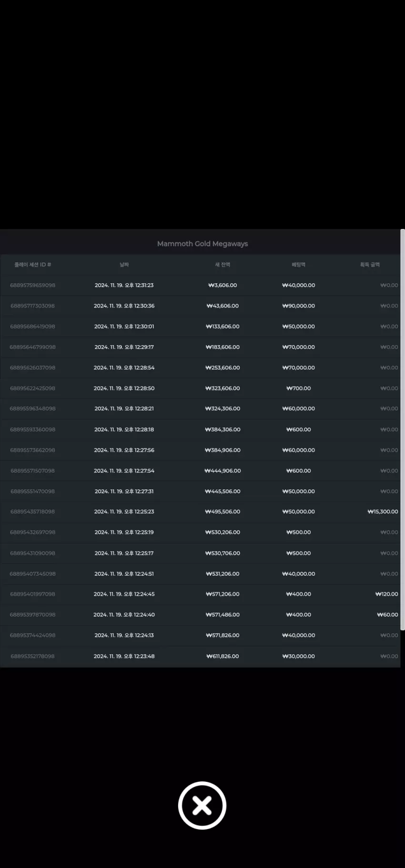Select session ID 68895401997098
405x868 pixels.
point(32,594)
